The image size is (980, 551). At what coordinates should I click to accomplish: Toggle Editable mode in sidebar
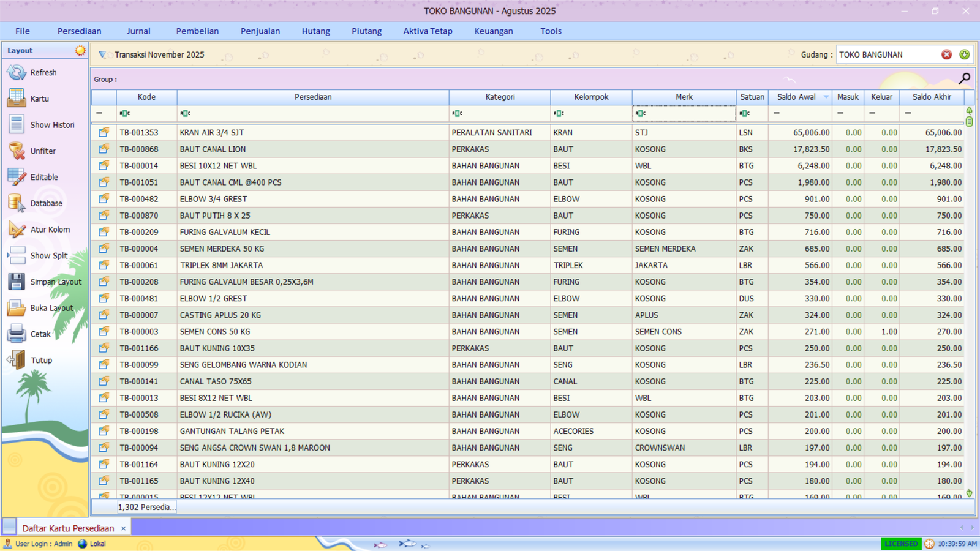coord(17,178)
